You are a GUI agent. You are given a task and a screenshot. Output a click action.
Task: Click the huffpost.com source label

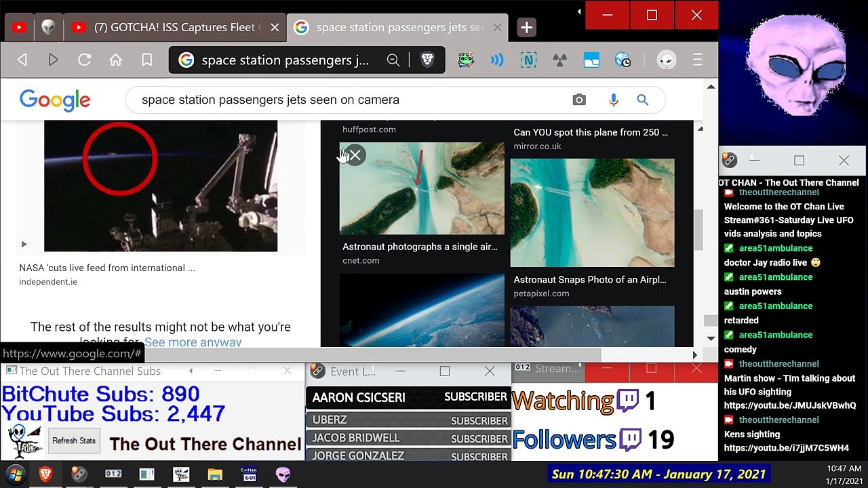coord(369,129)
